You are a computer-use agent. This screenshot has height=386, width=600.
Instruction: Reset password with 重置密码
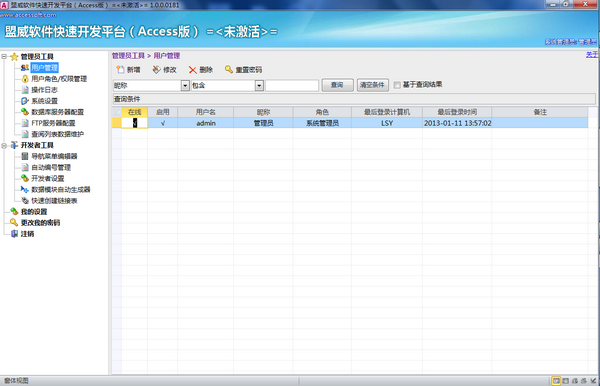(x=243, y=70)
